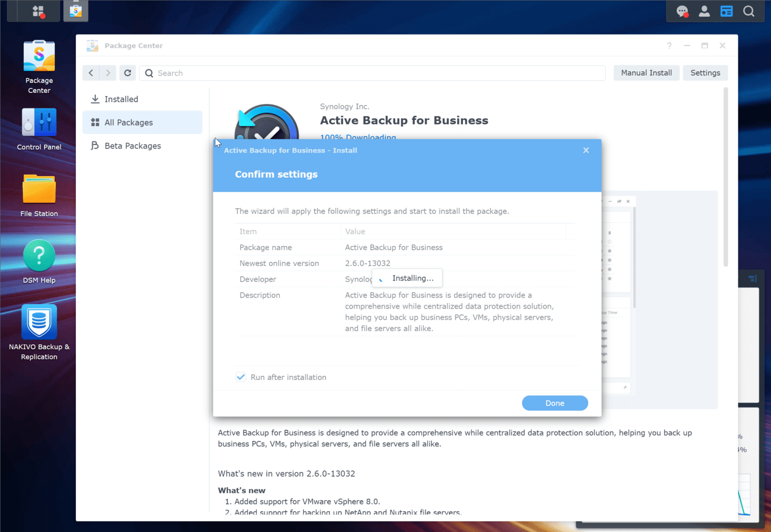
Task: Launch File Station from the desktop
Action: click(x=39, y=188)
